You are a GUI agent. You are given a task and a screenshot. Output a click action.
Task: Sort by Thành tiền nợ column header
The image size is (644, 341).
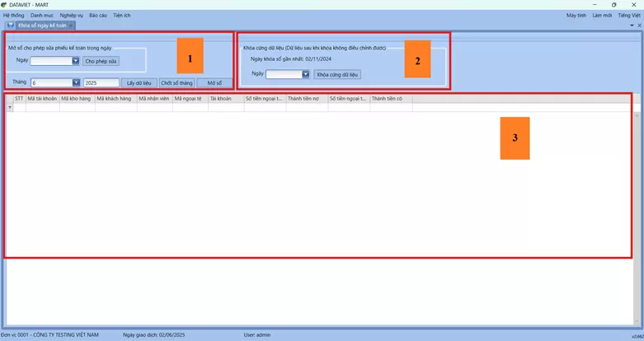(x=307, y=99)
